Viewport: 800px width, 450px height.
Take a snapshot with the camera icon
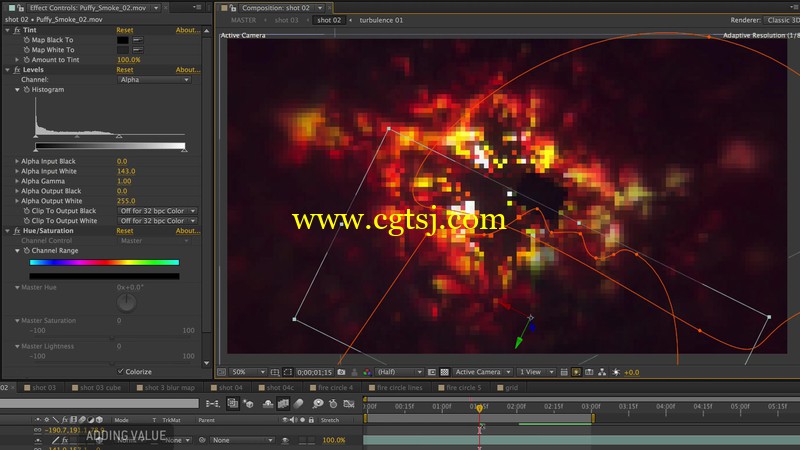pyautogui.click(x=341, y=372)
